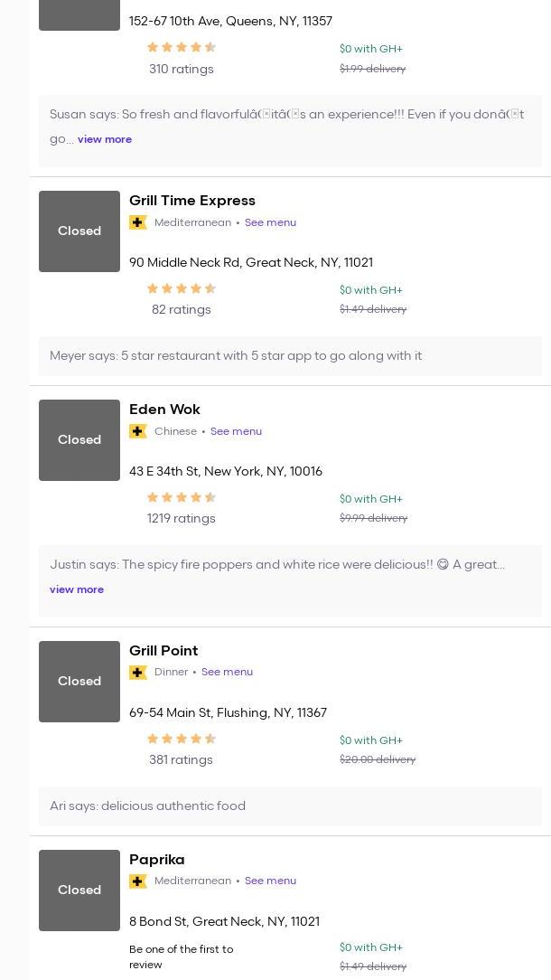551x980 pixels.
Task: Click the GH+ badge icon for Grill Time Express
Action: tap(138, 222)
